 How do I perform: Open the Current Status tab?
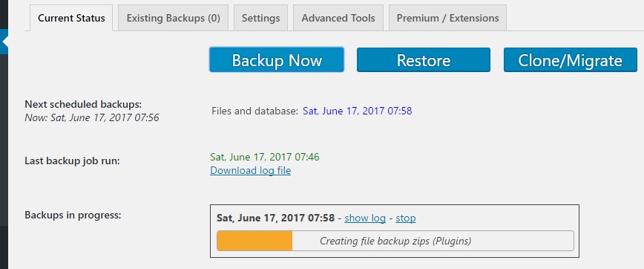tap(71, 18)
